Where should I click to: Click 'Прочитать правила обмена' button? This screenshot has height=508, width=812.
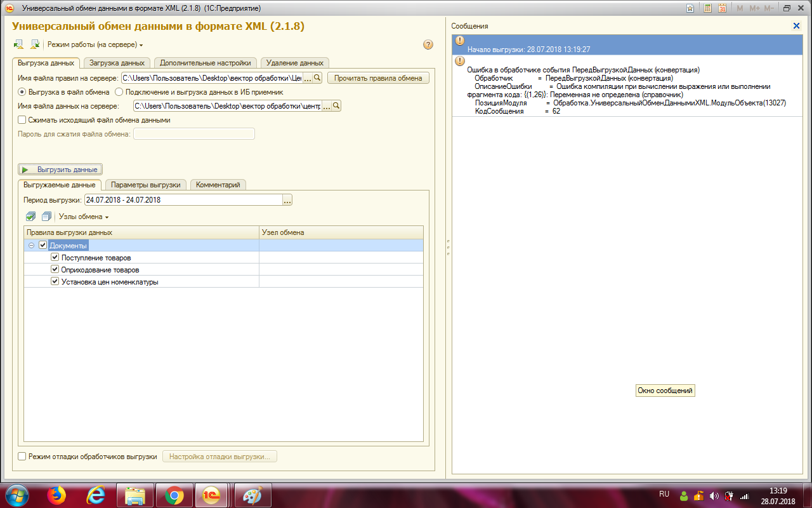click(x=378, y=77)
